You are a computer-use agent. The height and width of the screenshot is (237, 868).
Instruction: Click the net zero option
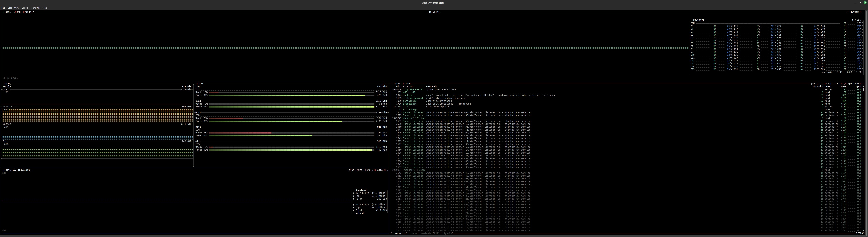(368, 170)
